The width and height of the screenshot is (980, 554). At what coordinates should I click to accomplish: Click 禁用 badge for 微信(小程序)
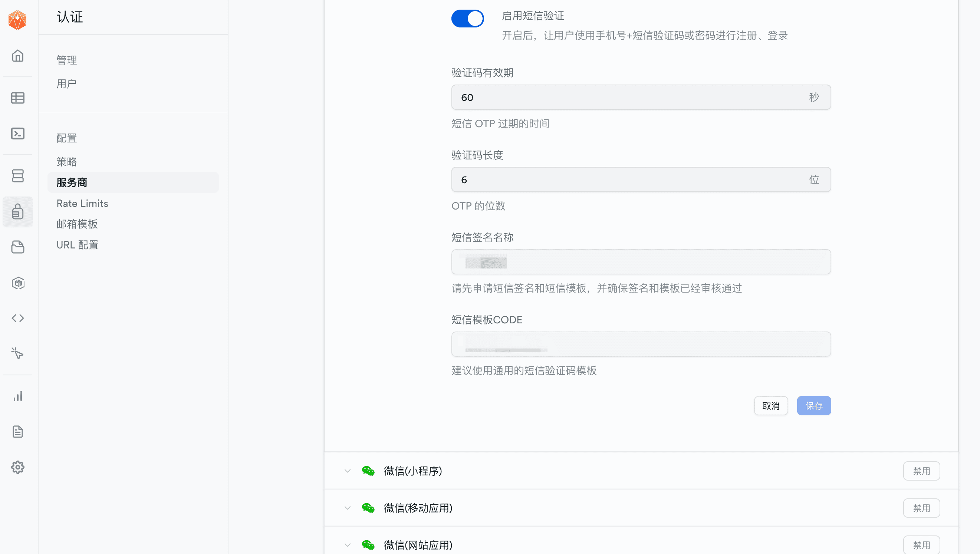[x=921, y=471]
